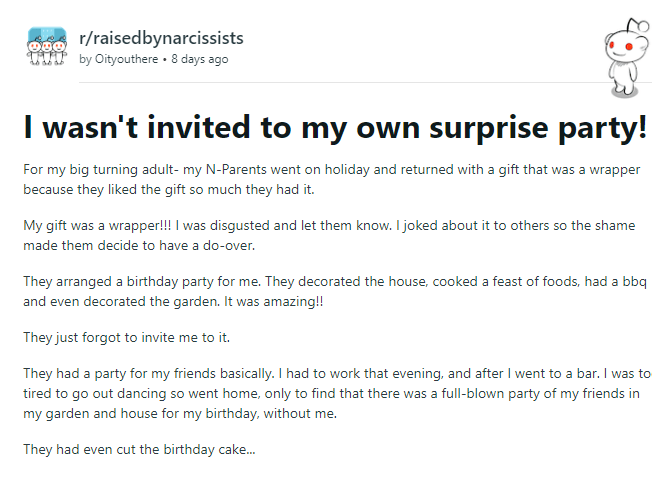
Task: Click the post title about surprise party
Action: pyautogui.click(x=335, y=127)
